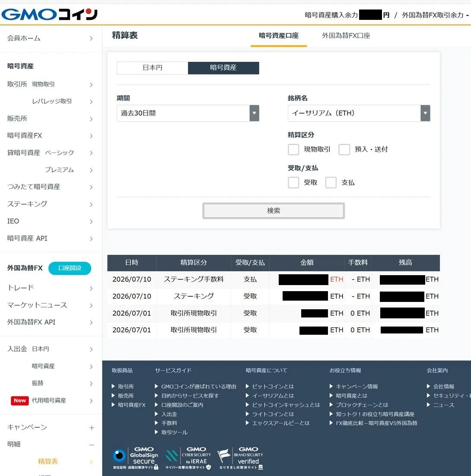This screenshot has height=476, width=471.
Task: Switch to 日本円 toggle
Action: click(153, 68)
